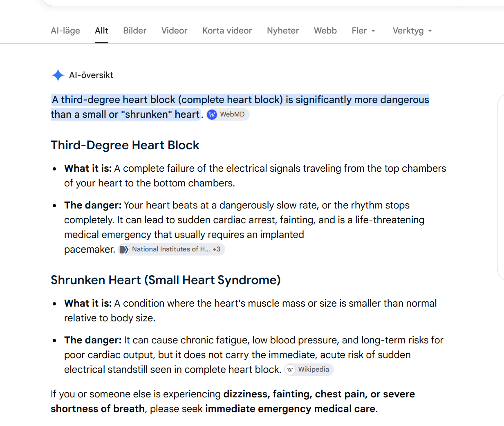Click the Third-Degree Heart Block heading
Image resolution: width=504 pixels, height=426 pixels.
[125, 145]
